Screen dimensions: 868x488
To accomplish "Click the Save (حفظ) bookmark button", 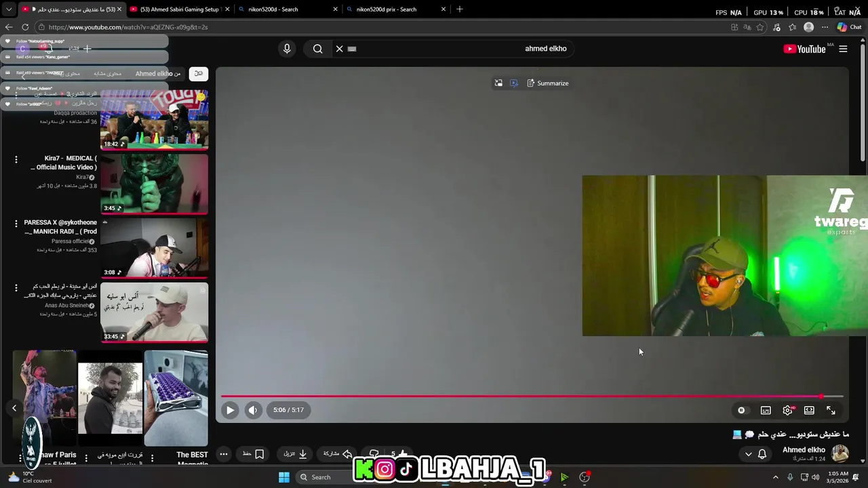I will 254,454.
